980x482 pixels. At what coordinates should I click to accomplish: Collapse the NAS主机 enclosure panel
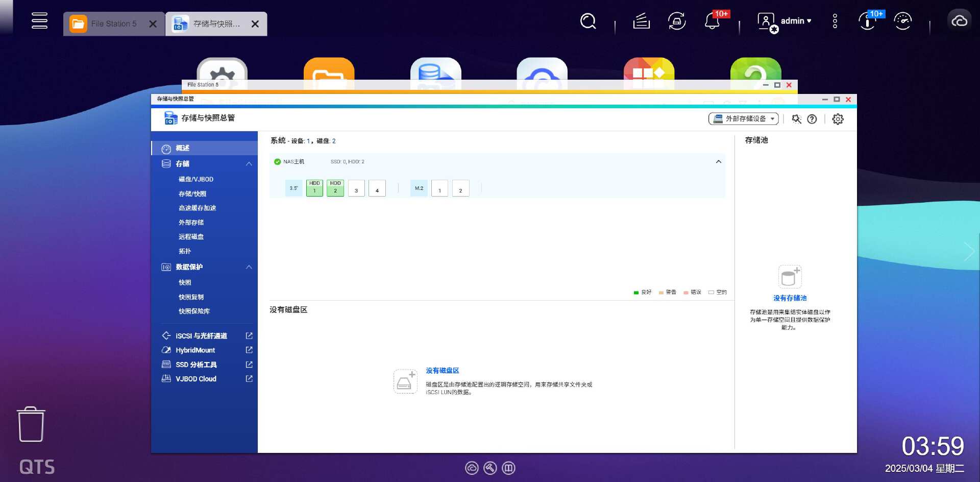719,162
